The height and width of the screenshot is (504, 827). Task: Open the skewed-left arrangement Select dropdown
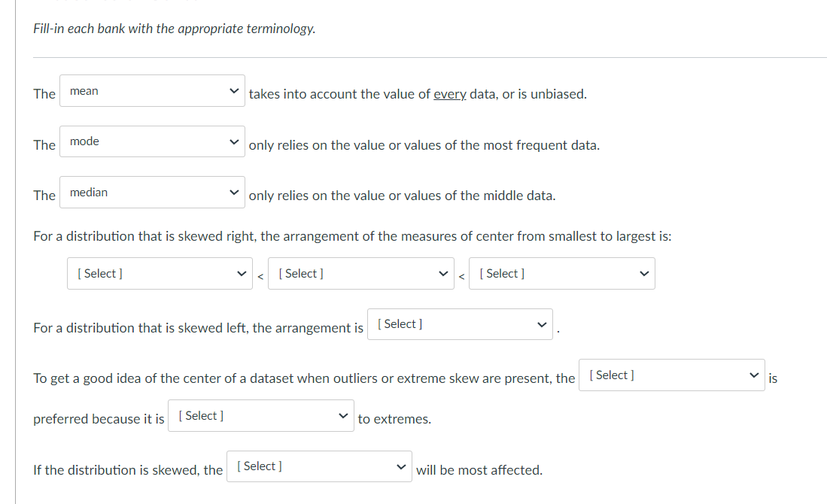[x=459, y=323]
